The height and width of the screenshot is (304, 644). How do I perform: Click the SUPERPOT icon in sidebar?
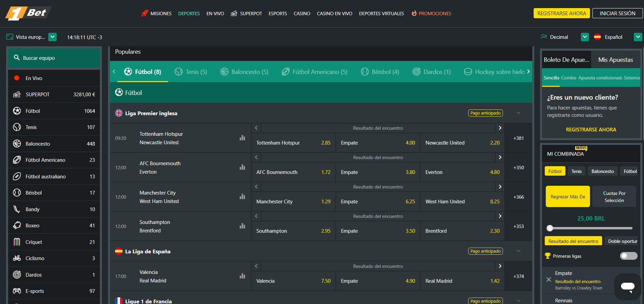coord(17,94)
